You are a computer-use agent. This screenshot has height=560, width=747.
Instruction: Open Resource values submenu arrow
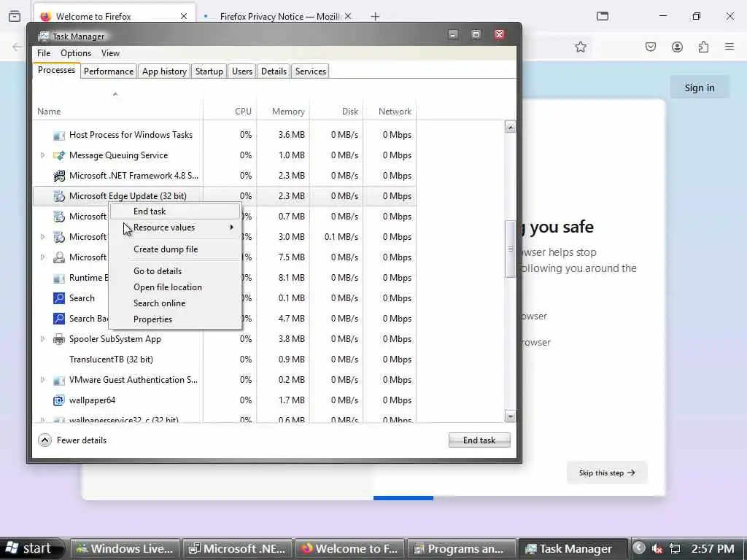pos(231,227)
